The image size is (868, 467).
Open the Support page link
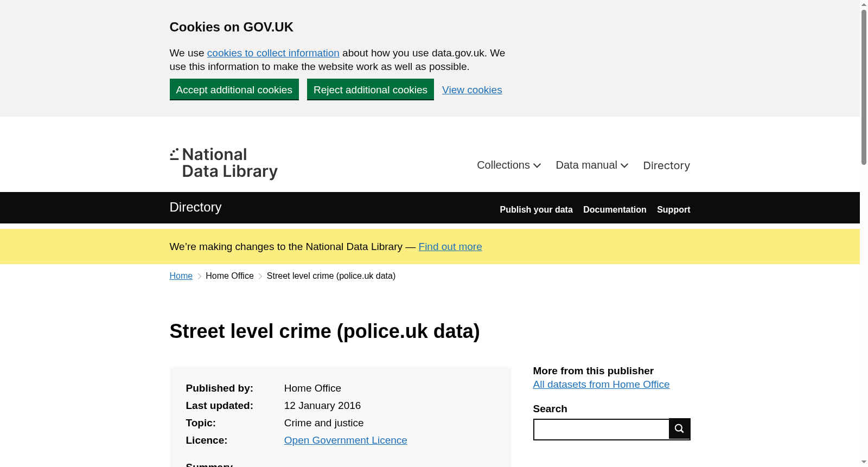(673, 210)
